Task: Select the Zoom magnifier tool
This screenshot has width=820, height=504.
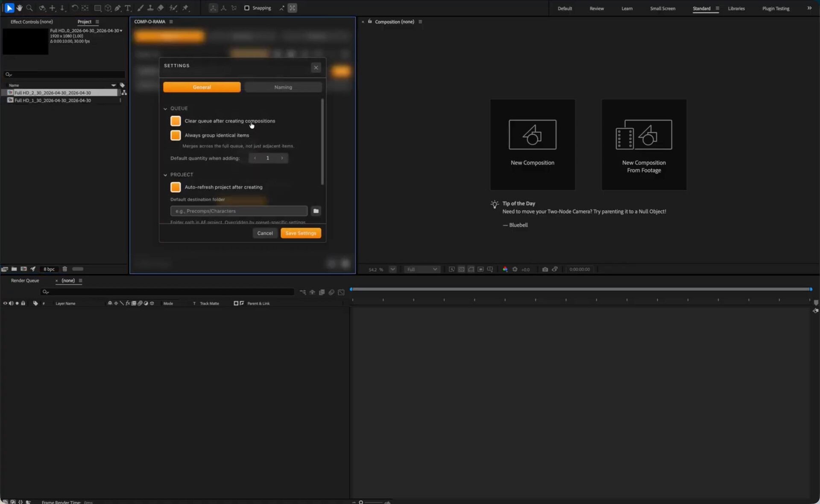Action: tap(29, 8)
